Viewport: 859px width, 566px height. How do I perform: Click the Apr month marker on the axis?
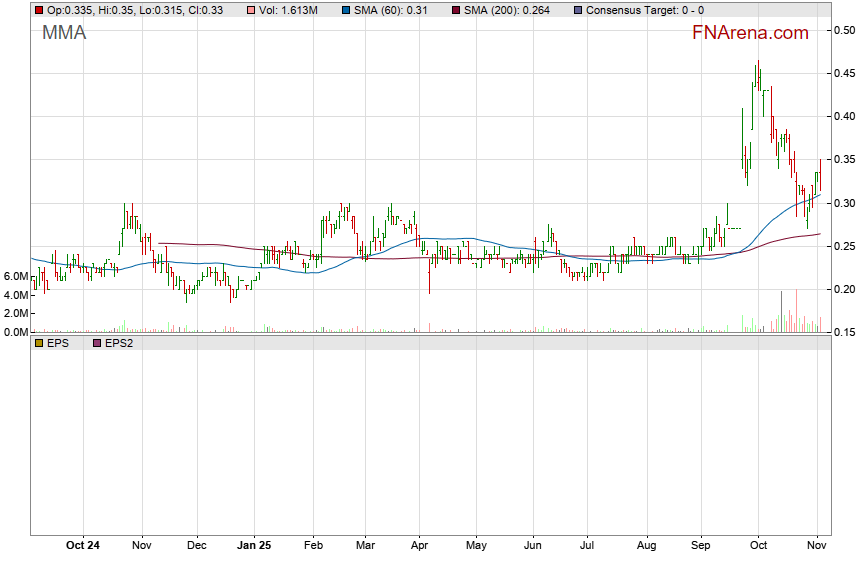pos(419,546)
